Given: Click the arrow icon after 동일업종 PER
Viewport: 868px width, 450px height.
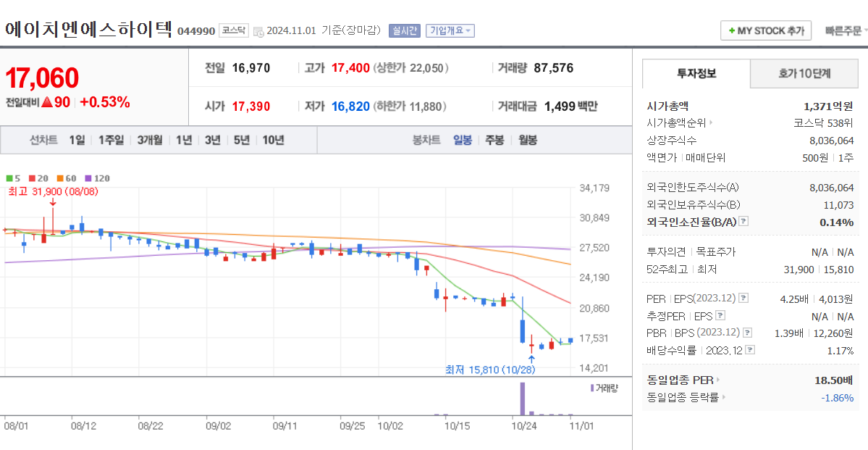Looking at the screenshot, I should click(719, 380).
